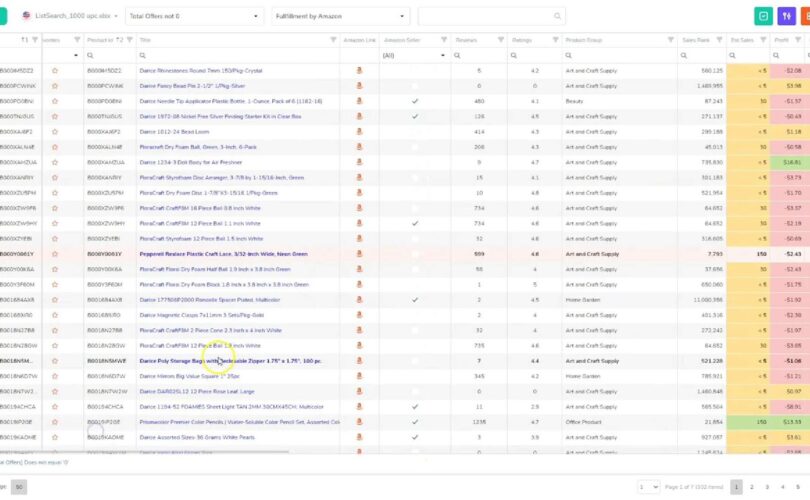Image resolution: width=810 pixels, height=500 pixels.
Task: Go to page 4 in pagination
Action: point(783,487)
